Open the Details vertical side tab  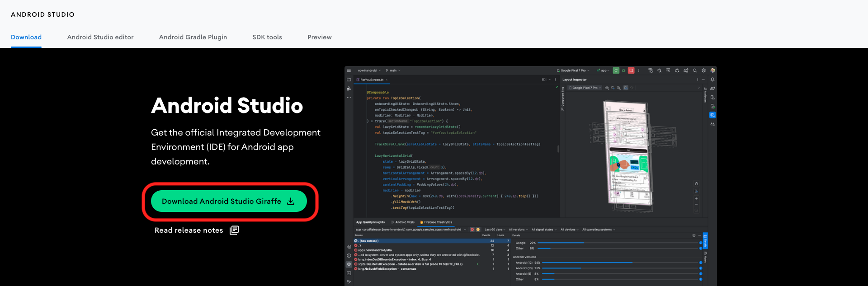[x=705, y=241]
